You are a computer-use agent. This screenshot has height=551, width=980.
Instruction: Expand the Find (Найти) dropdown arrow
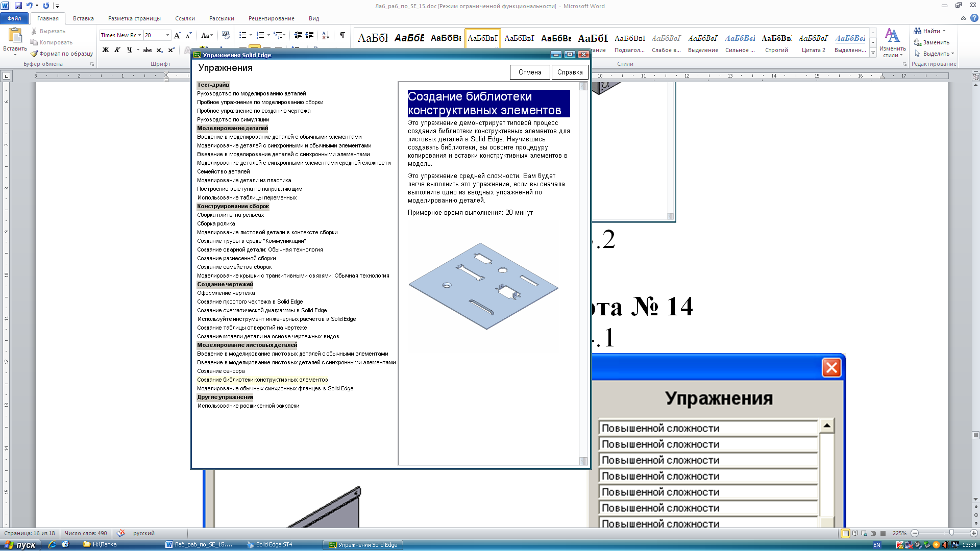point(944,31)
